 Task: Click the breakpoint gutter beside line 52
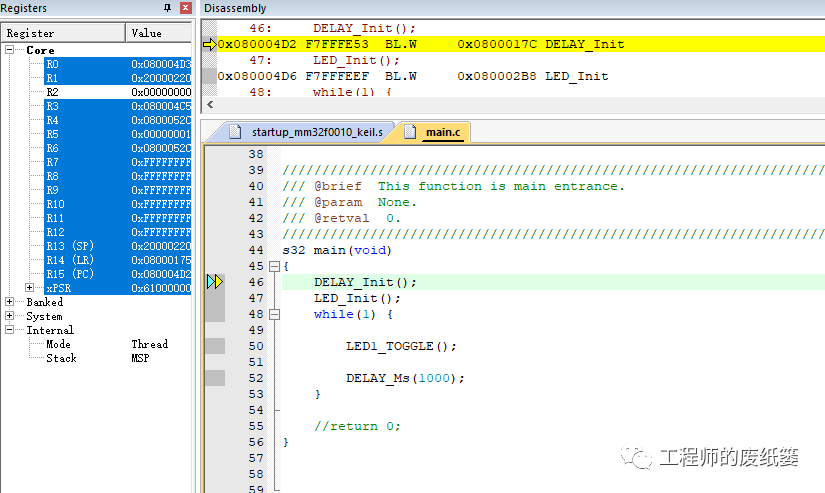[x=215, y=378]
